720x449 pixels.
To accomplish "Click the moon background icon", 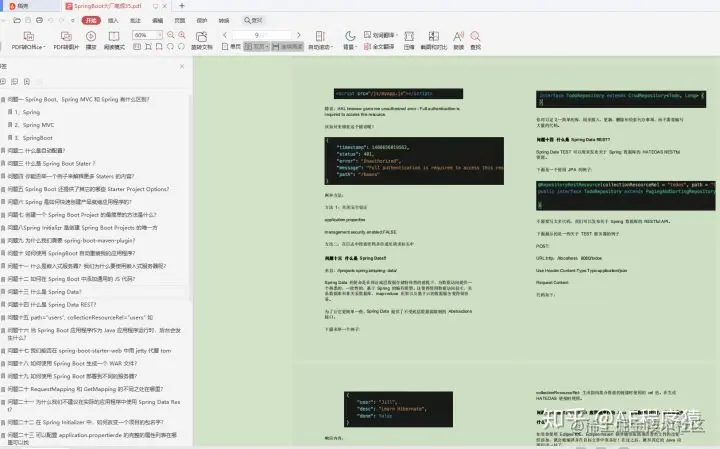I will [350, 36].
